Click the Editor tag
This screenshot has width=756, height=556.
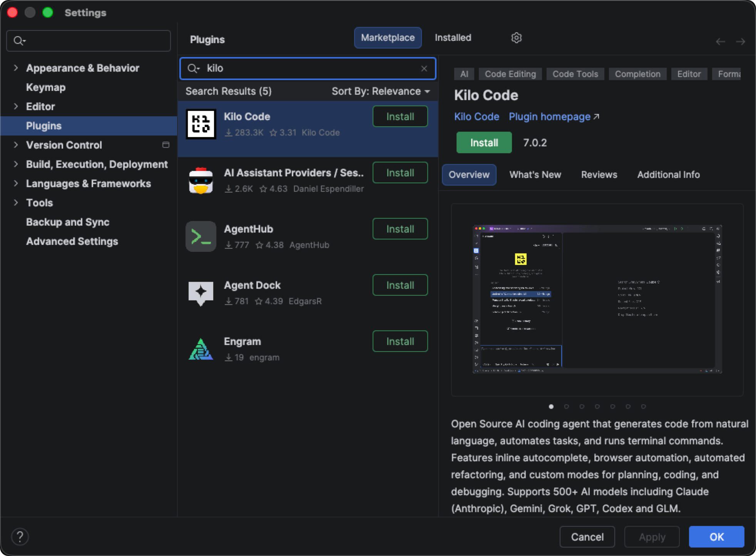point(689,74)
